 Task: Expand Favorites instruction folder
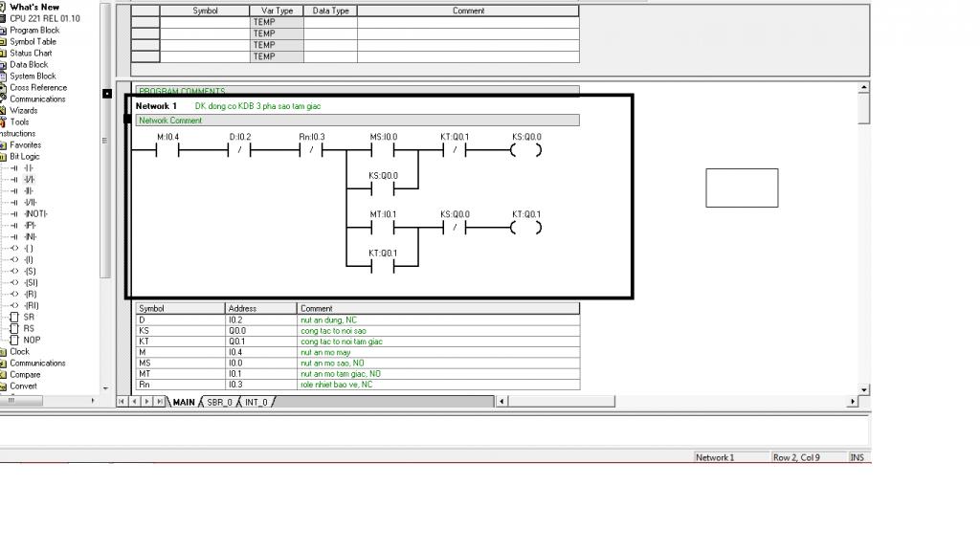[x=25, y=145]
